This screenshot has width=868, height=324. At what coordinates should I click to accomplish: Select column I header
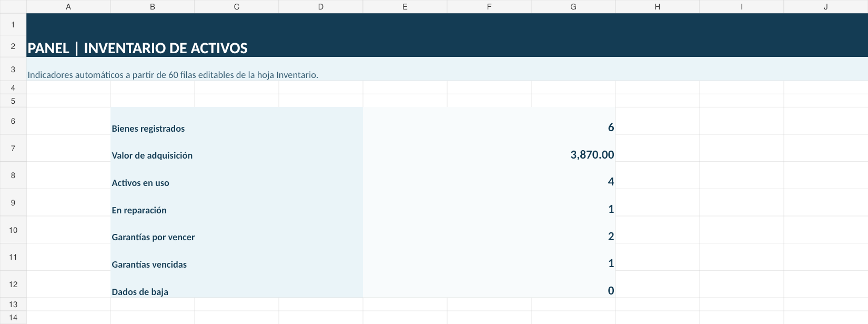point(742,7)
